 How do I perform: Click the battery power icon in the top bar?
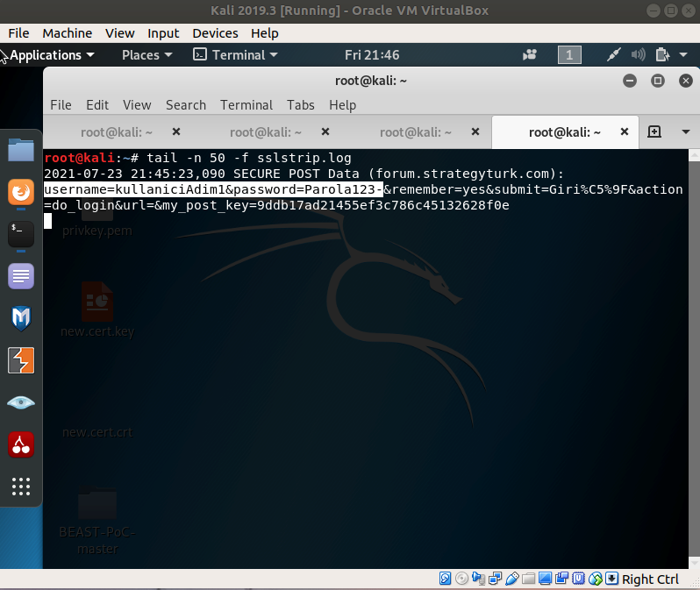tap(662, 55)
